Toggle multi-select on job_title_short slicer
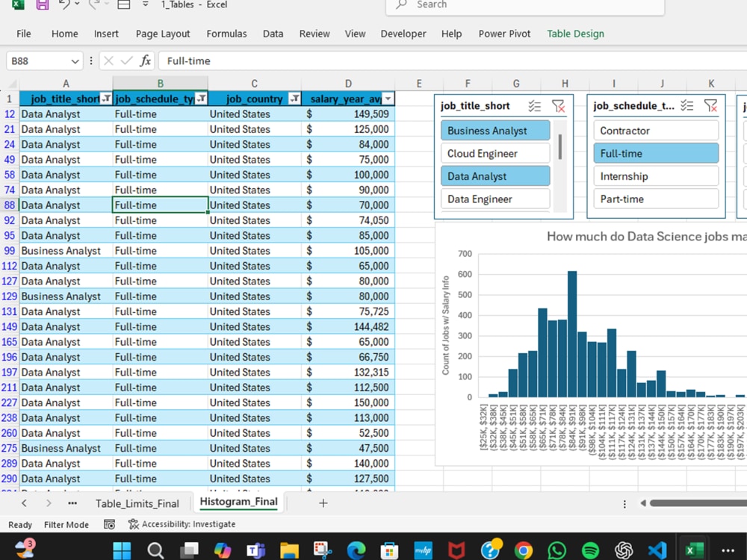This screenshot has height=560, width=747. point(534,106)
